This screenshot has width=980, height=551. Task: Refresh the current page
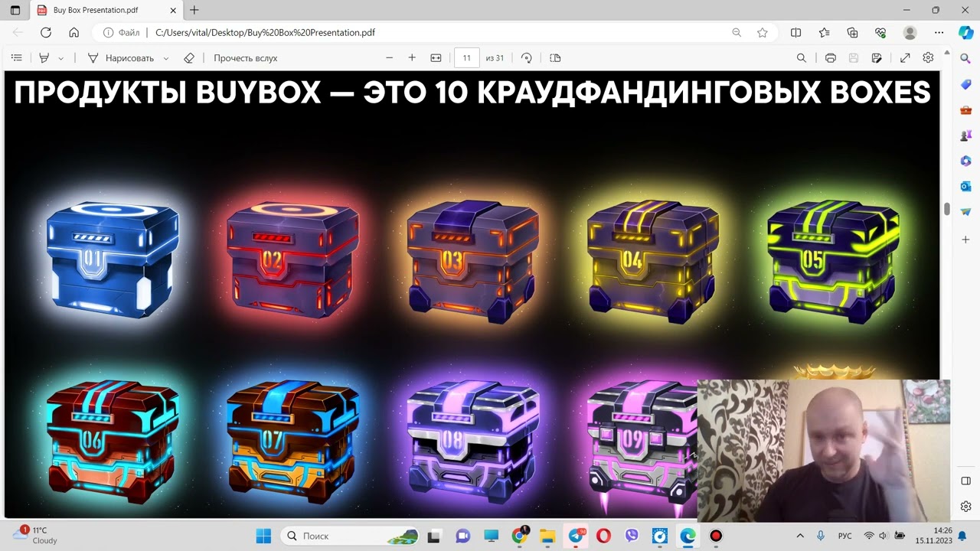[x=46, y=32]
